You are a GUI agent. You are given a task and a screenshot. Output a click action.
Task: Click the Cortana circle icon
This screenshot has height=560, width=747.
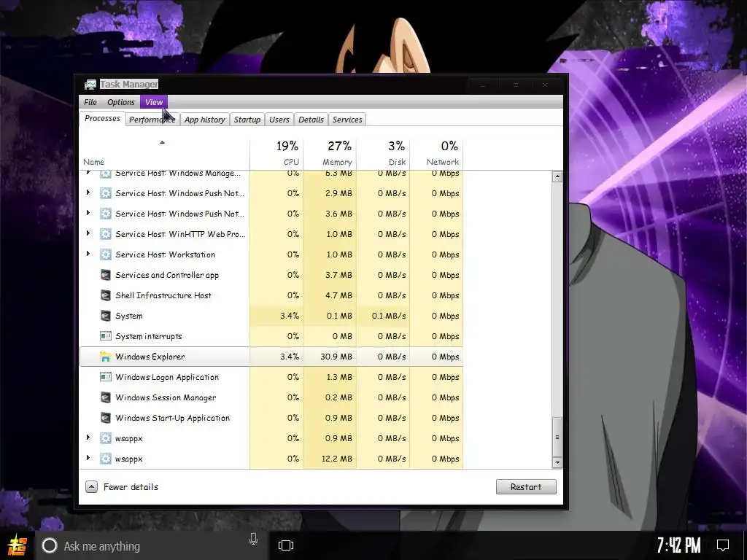50,545
